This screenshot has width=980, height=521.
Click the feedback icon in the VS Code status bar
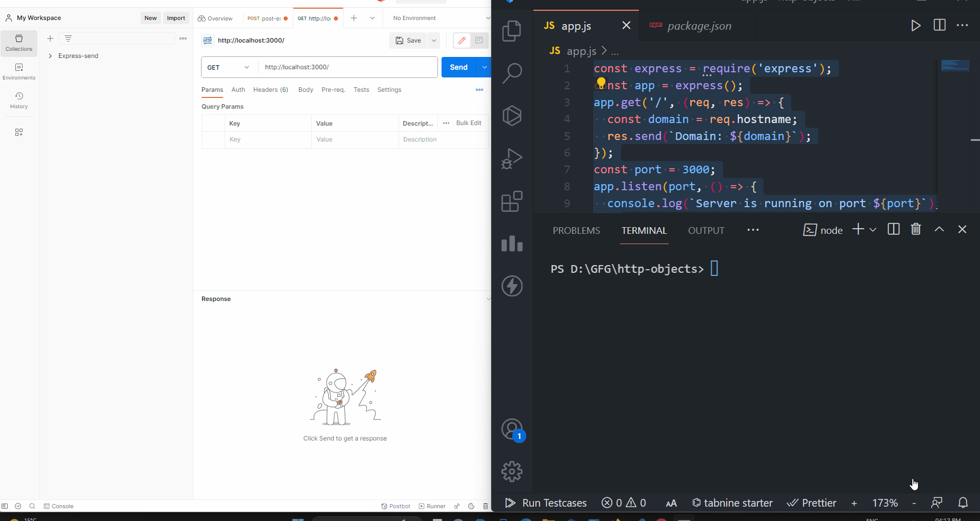tap(936, 503)
